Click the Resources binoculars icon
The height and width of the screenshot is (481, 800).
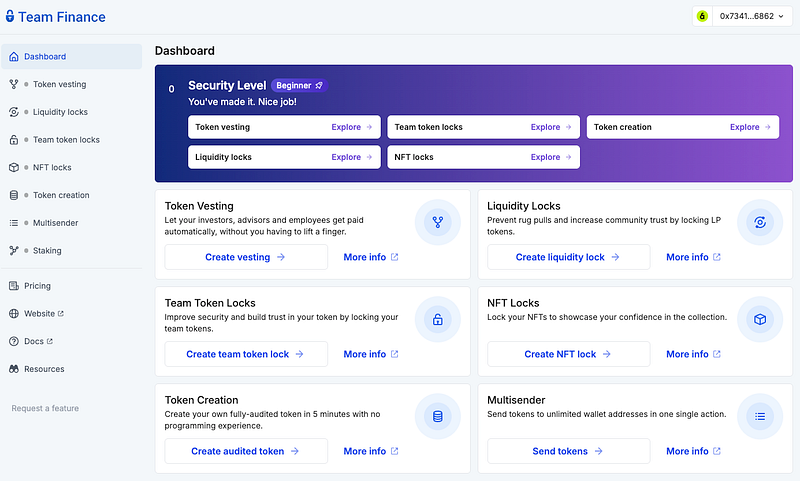(14, 369)
